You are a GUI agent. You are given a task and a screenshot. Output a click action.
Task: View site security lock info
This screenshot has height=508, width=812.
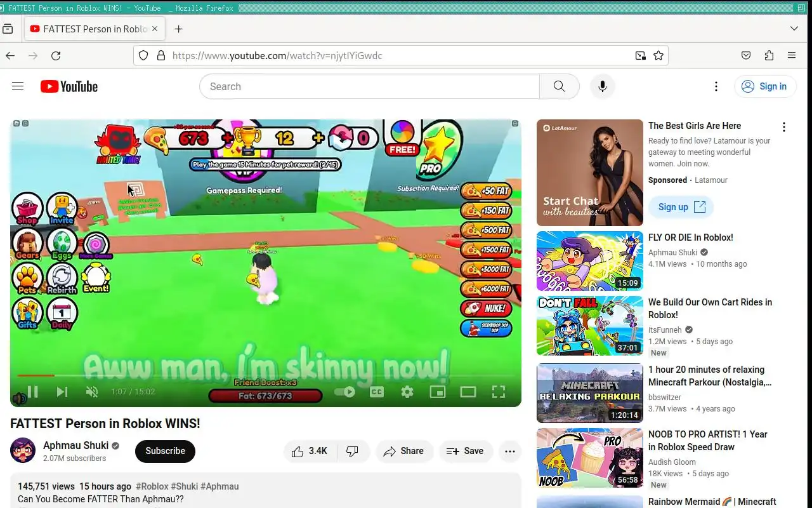click(160, 56)
